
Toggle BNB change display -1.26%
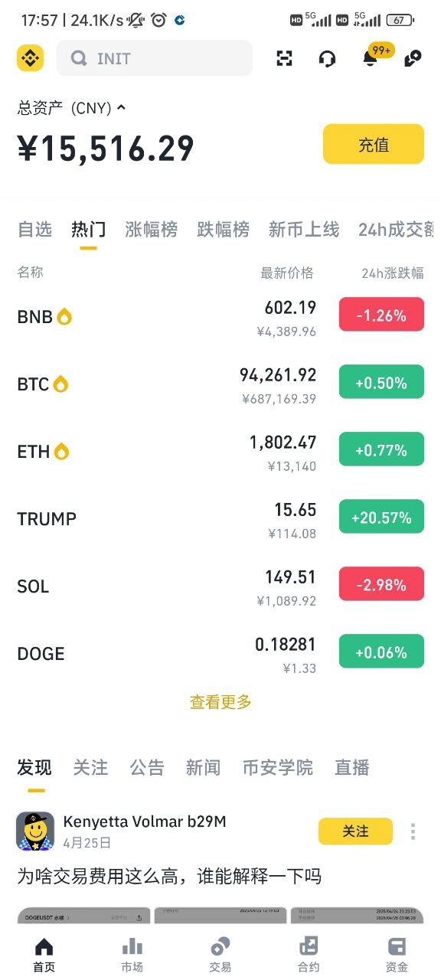381,315
